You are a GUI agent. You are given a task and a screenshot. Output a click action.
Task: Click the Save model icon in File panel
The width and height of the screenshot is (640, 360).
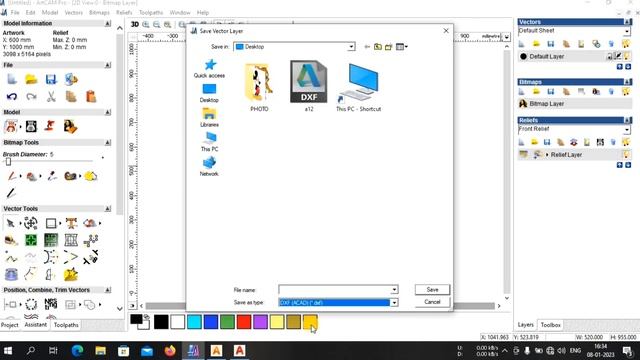[x=51, y=79]
